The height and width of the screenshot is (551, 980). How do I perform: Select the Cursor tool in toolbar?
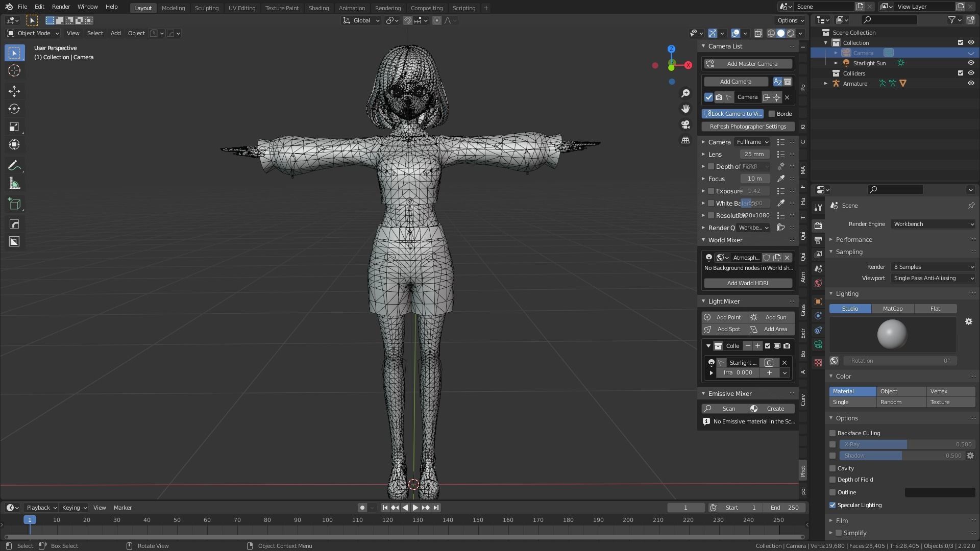tap(14, 70)
